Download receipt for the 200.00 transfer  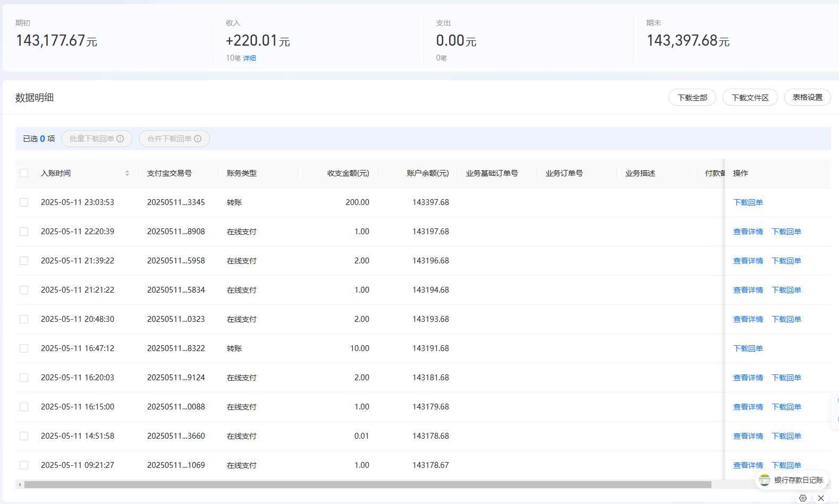point(748,202)
